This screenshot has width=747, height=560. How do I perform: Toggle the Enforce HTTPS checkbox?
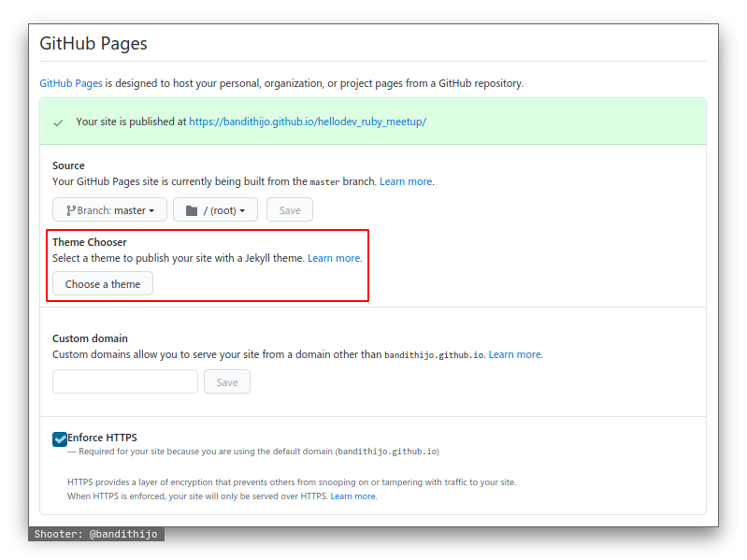click(60, 438)
